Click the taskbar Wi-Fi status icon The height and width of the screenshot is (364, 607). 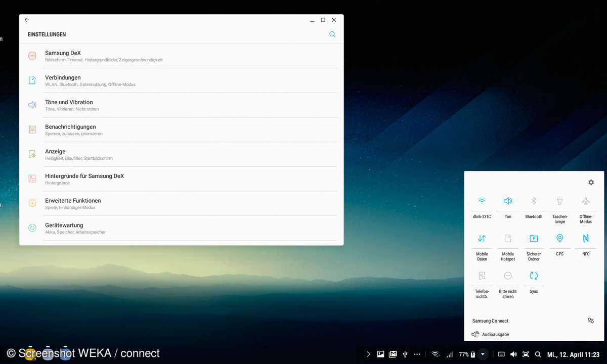click(436, 354)
